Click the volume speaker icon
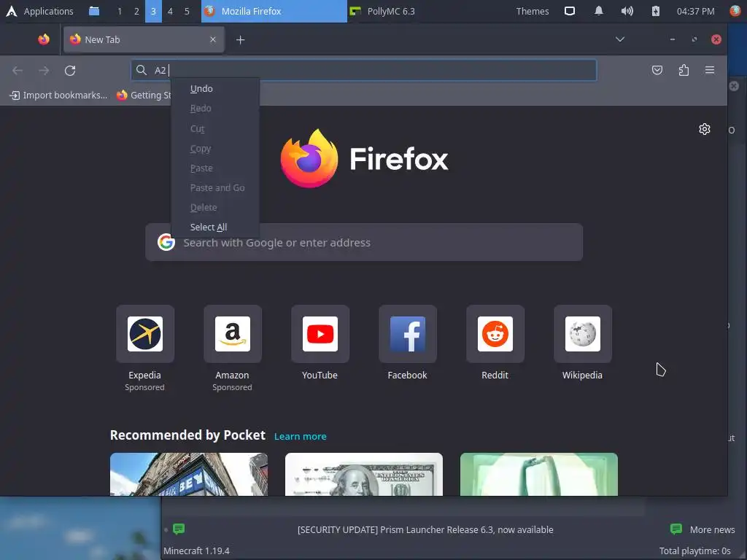Screen dimensions: 747x560 coord(627,11)
